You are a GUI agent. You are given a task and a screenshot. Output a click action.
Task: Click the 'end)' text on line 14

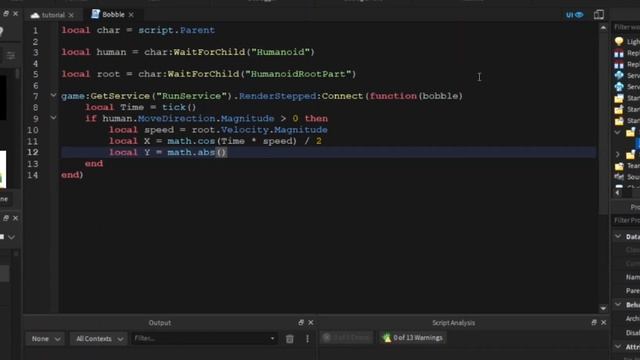72,175
